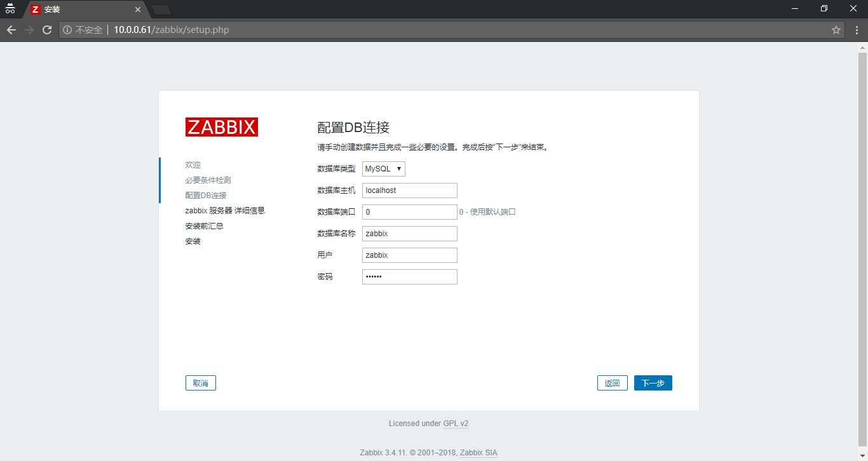Click the browser forward arrow
The width and height of the screenshot is (868, 461).
click(29, 30)
